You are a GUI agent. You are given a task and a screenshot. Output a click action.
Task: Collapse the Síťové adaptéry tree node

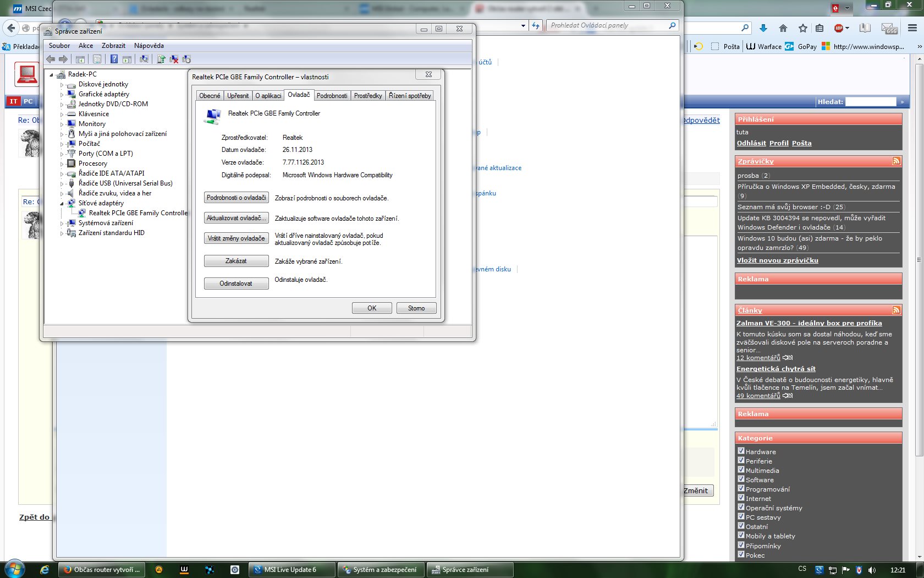(62, 204)
